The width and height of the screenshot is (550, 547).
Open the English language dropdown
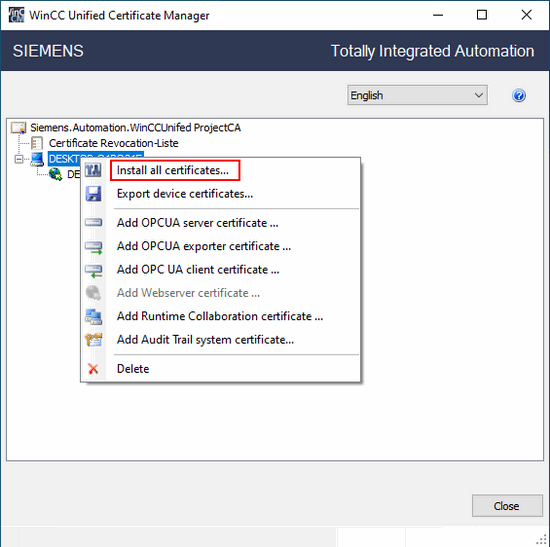click(417, 95)
